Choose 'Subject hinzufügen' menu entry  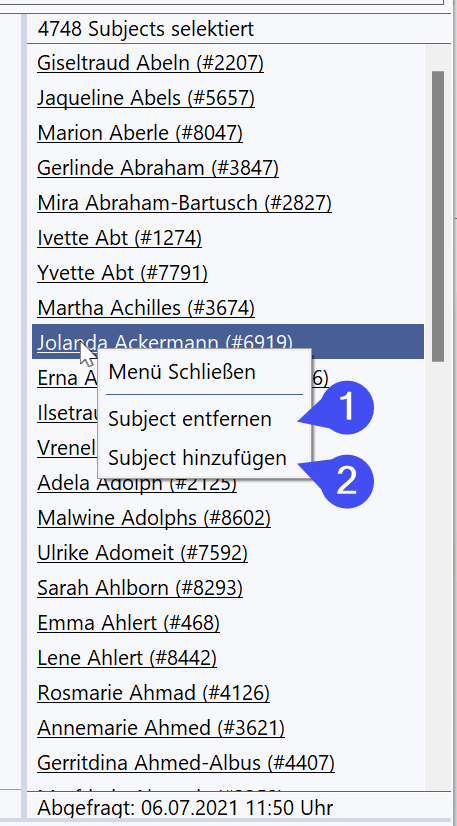197,458
